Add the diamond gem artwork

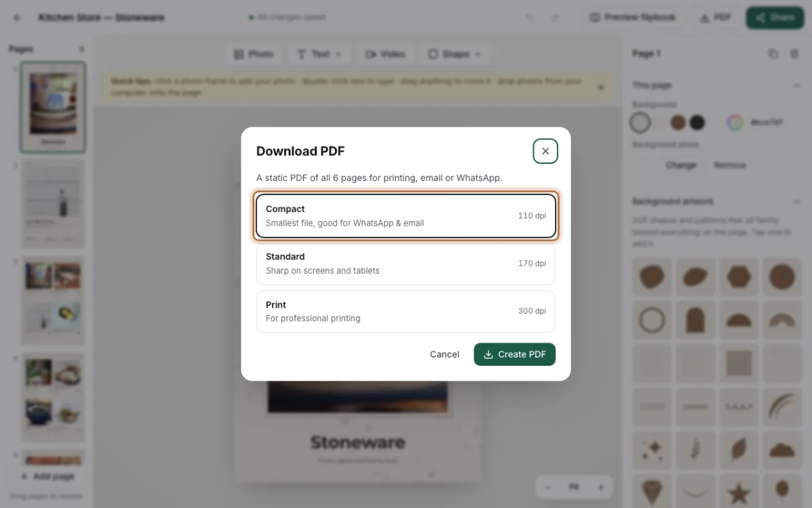click(652, 490)
